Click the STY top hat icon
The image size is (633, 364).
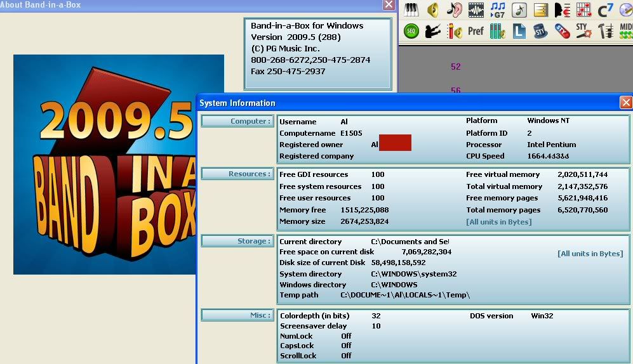tap(540, 31)
